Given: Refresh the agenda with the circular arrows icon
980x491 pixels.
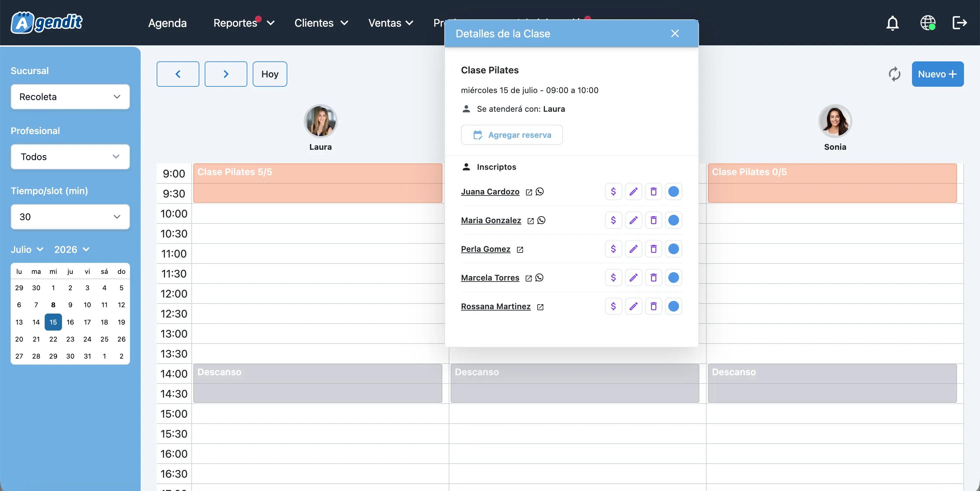Looking at the screenshot, I should 894,74.
